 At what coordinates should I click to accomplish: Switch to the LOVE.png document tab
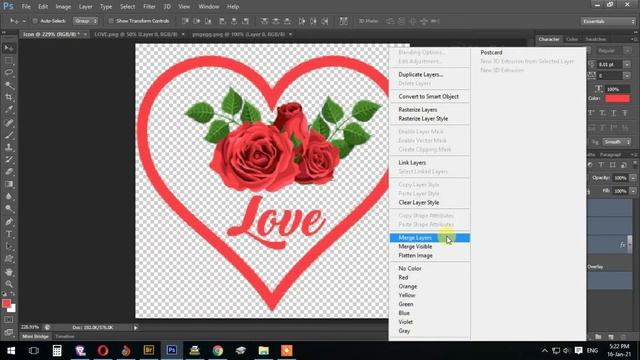click(136, 34)
